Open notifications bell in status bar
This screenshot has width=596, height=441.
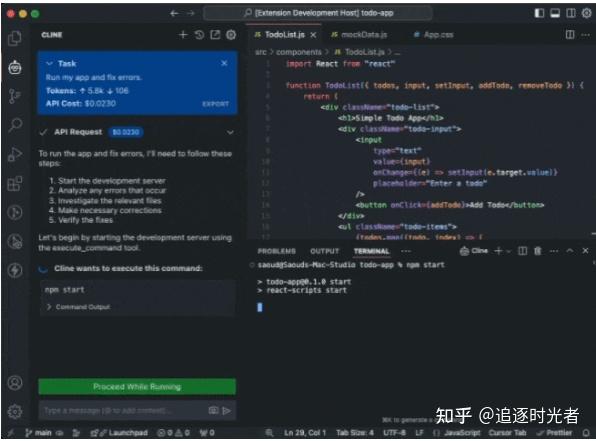click(586, 433)
